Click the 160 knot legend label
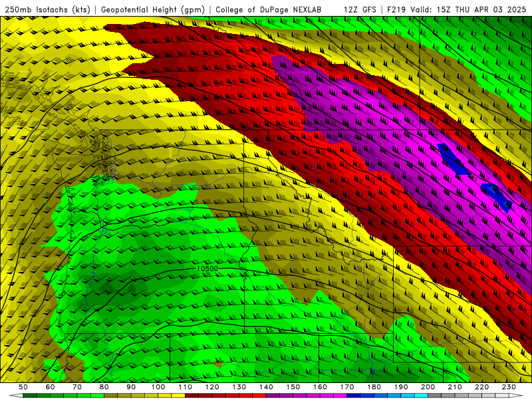Viewport: 532px width, 399px height. tap(320, 387)
